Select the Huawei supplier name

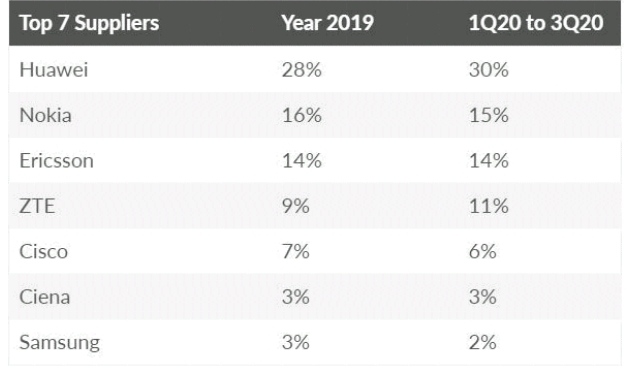pyautogui.click(x=54, y=70)
